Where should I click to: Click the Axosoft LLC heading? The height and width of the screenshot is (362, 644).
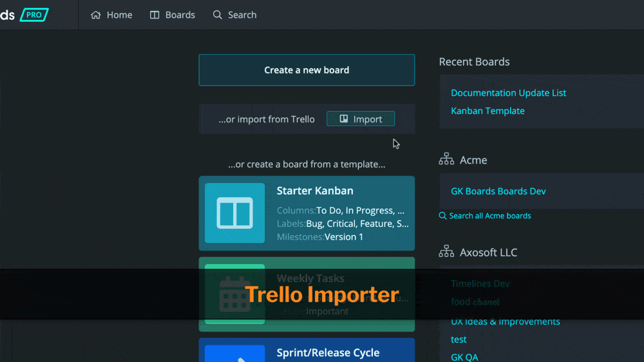(488, 252)
